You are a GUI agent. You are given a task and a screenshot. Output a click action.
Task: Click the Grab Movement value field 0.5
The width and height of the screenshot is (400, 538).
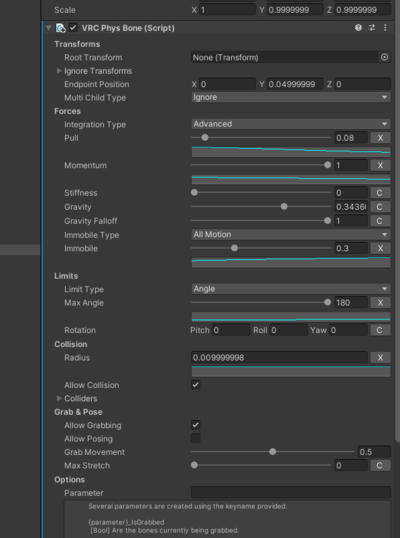click(374, 452)
